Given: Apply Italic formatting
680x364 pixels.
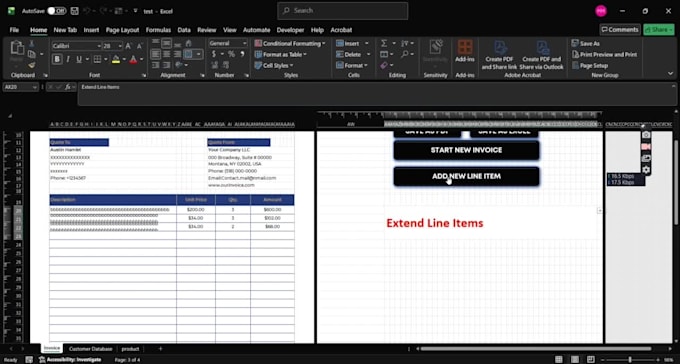Looking at the screenshot, I should tap(68, 59).
